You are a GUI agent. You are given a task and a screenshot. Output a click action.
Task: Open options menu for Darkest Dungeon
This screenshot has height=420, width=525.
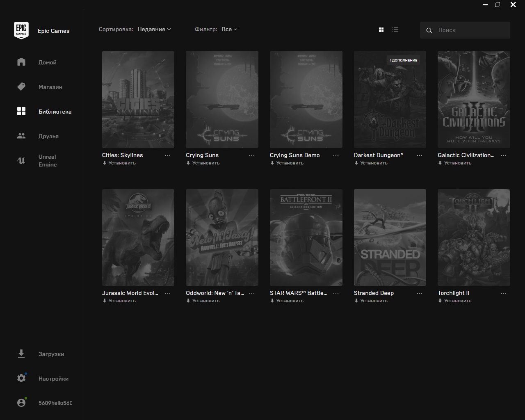coord(420,155)
